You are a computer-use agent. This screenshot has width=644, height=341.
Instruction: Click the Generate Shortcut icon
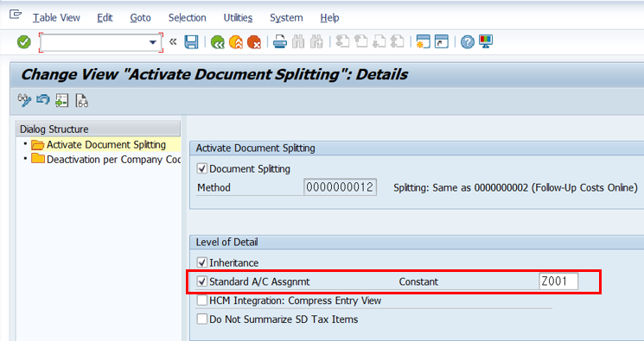click(x=442, y=41)
